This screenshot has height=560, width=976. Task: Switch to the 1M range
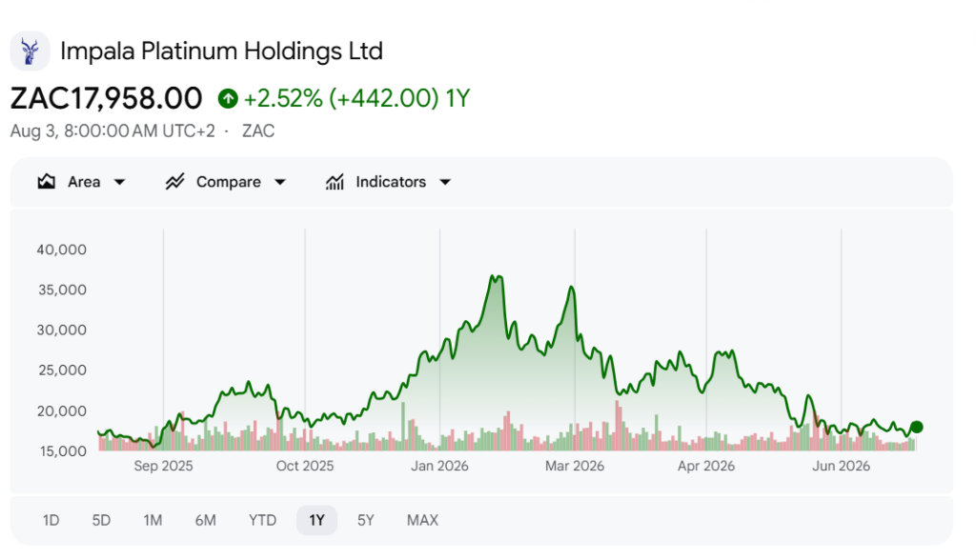coord(152,520)
